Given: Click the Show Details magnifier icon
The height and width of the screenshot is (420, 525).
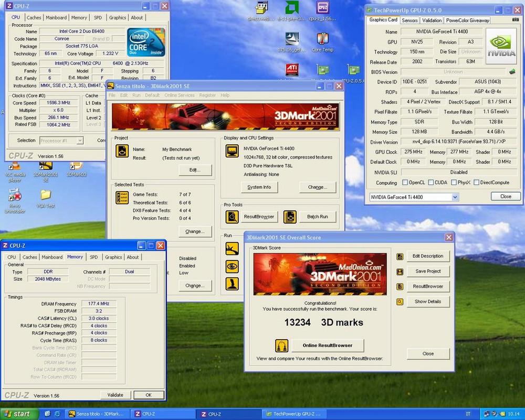Looking at the screenshot, I should pyautogui.click(x=400, y=302).
